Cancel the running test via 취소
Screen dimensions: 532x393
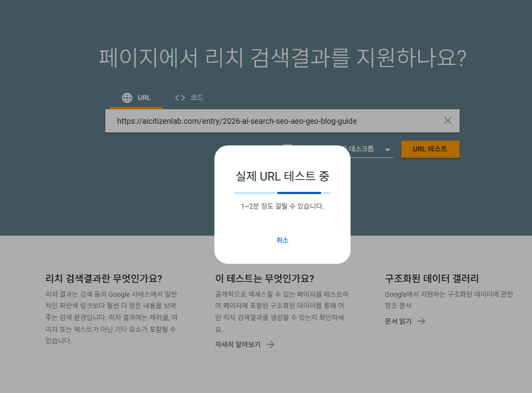tap(282, 240)
